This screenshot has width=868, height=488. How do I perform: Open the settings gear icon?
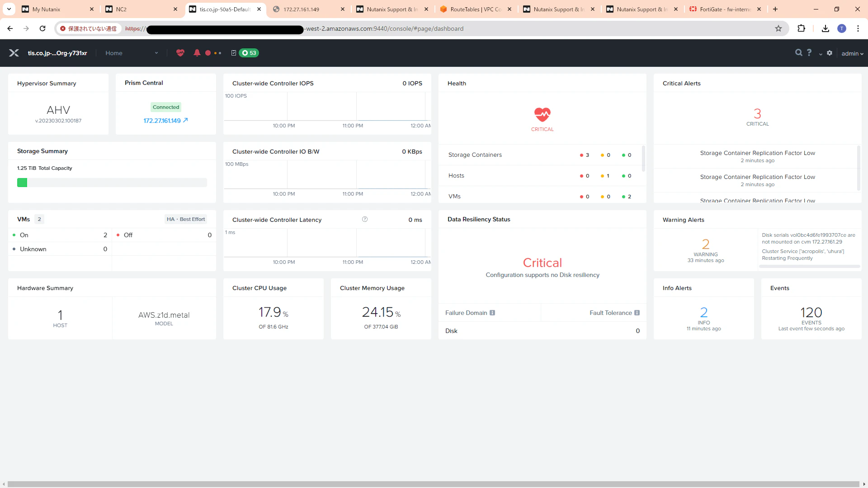coord(830,53)
